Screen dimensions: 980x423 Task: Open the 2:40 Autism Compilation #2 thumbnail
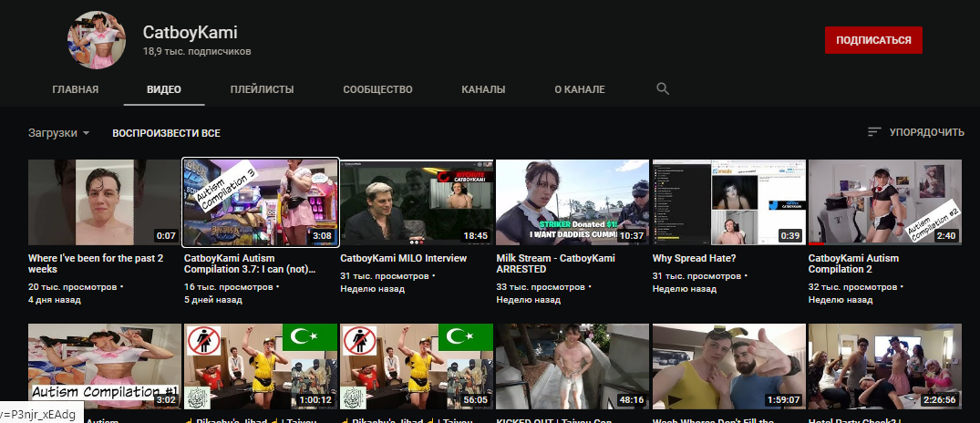coord(885,202)
